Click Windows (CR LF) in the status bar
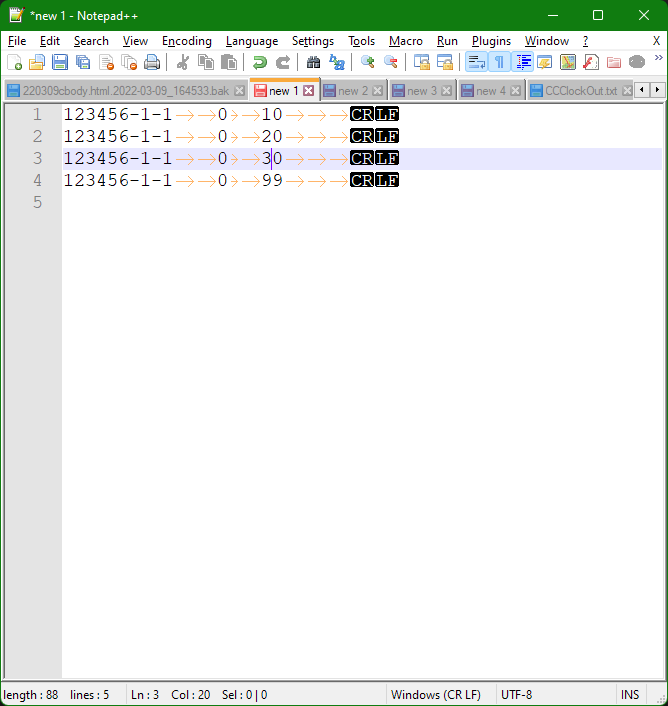 click(436, 695)
